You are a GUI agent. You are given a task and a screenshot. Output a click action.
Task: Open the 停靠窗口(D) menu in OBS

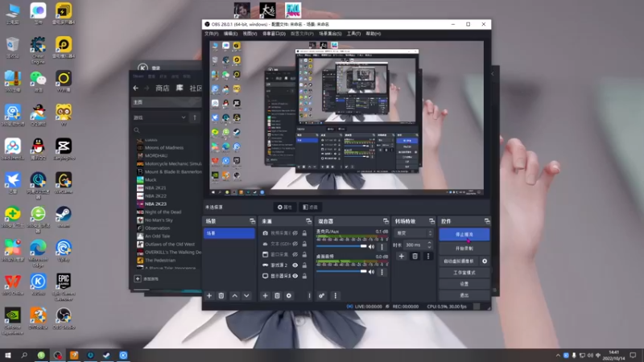(274, 34)
